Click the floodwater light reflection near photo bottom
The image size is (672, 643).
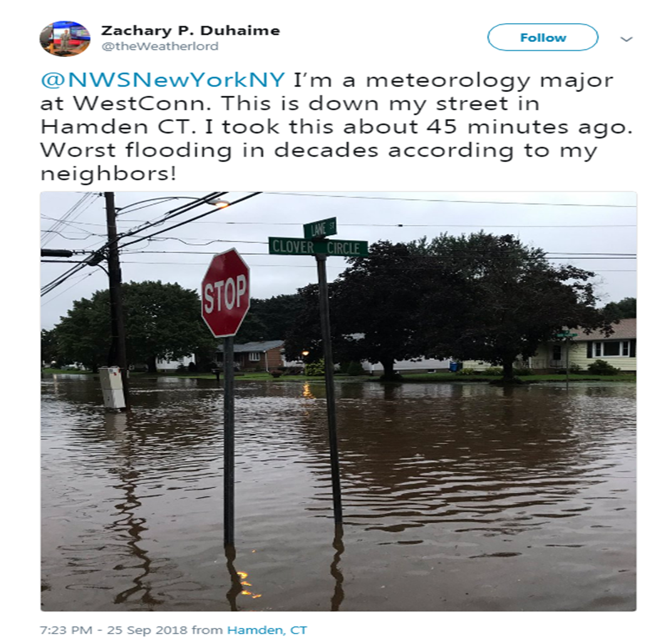(247, 584)
